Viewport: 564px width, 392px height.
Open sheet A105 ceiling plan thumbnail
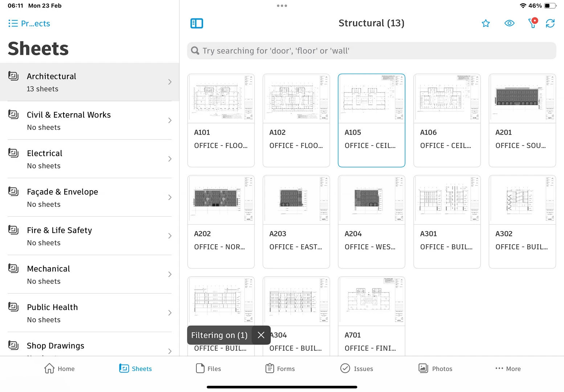pyautogui.click(x=372, y=98)
